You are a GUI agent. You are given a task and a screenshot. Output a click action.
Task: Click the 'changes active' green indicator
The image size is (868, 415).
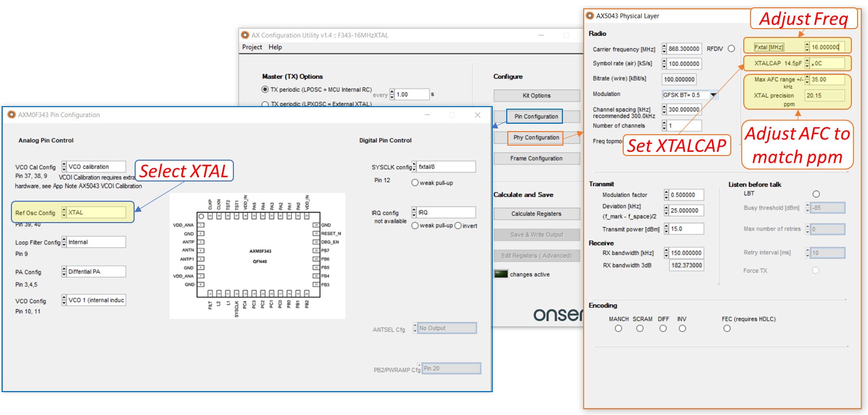(501, 274)
